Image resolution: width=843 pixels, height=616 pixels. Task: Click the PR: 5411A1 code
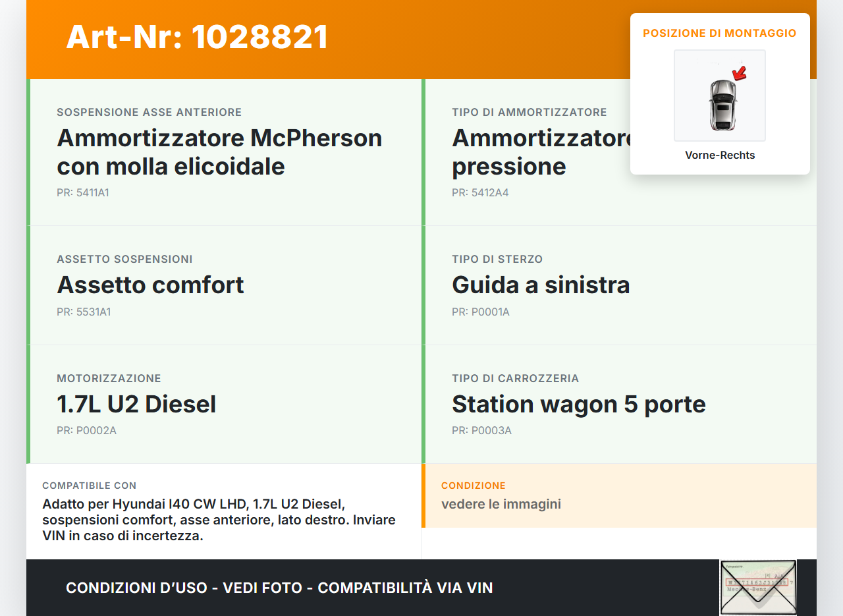pyautogui.click(x=83, y=193)
